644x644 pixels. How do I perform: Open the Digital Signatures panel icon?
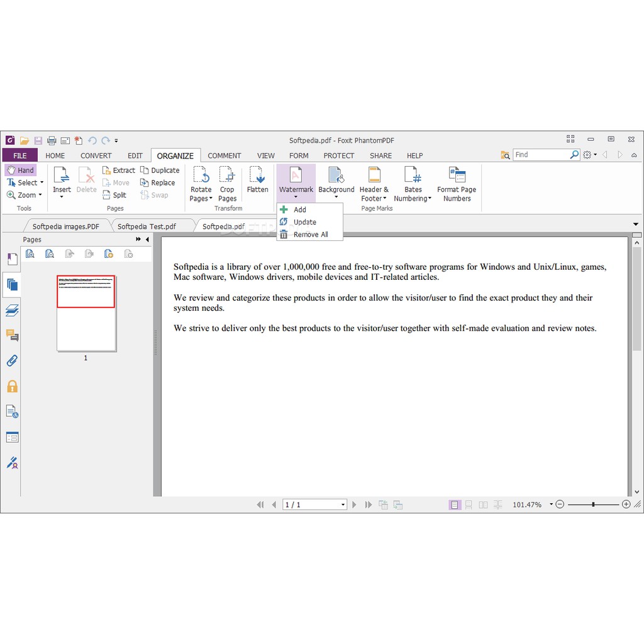coord(13,463)
